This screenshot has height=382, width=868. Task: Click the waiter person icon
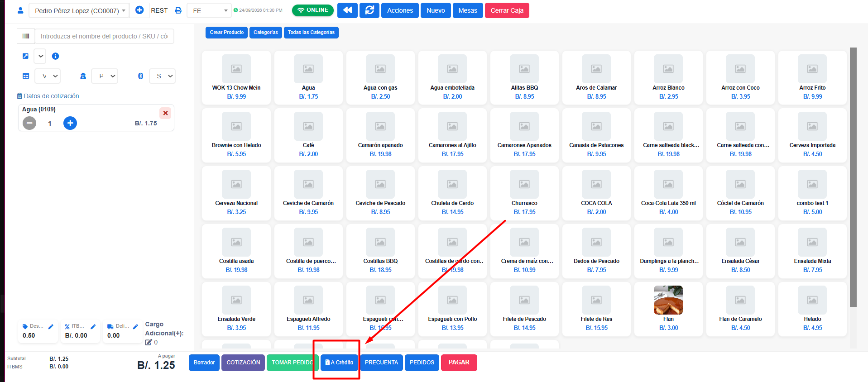click(x=83, y=76)
